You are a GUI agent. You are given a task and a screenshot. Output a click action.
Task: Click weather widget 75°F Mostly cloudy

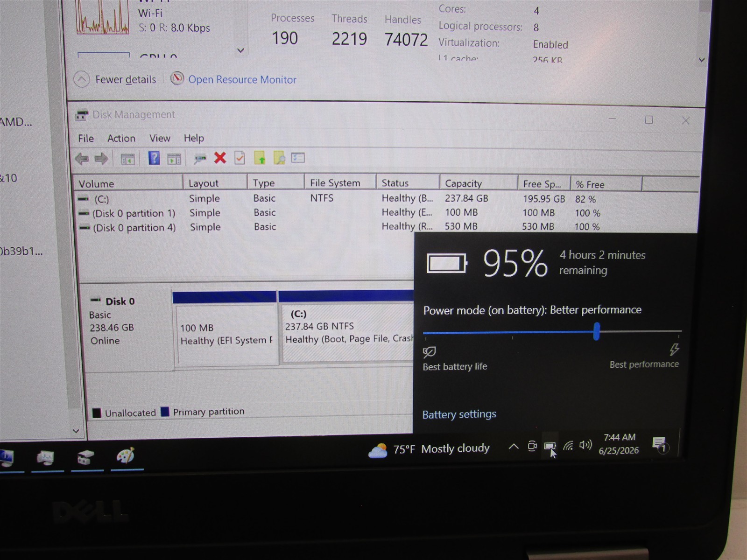[429, 450]
